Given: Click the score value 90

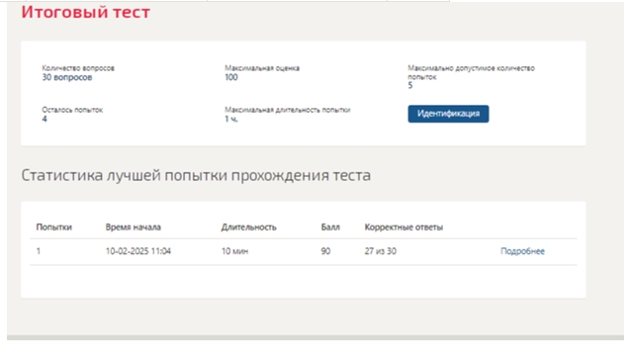Looking at the screenshot, I should point(325,251).
